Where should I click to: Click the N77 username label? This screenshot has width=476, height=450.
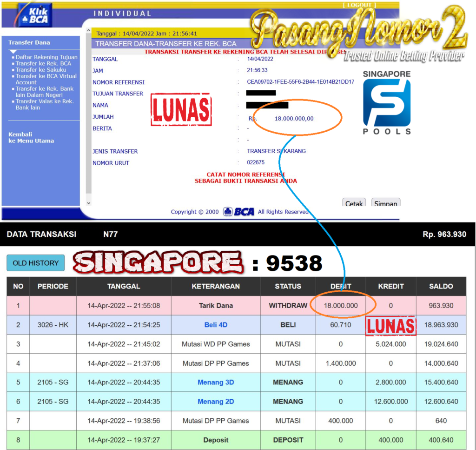tap(111, 234)
